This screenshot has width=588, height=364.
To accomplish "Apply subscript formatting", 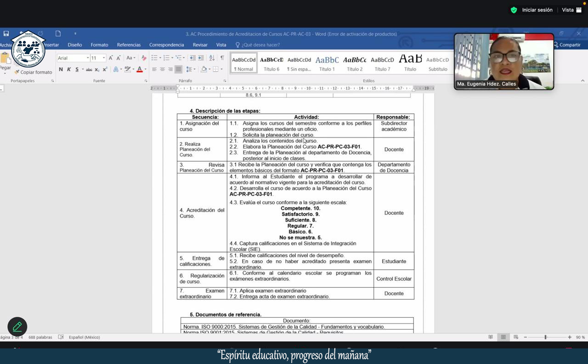I will [97, 69].
